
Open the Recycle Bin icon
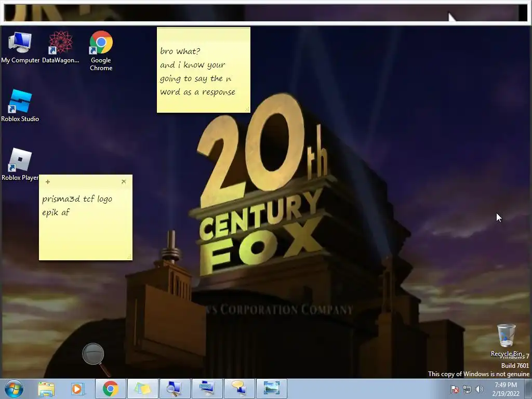point(506,340)
